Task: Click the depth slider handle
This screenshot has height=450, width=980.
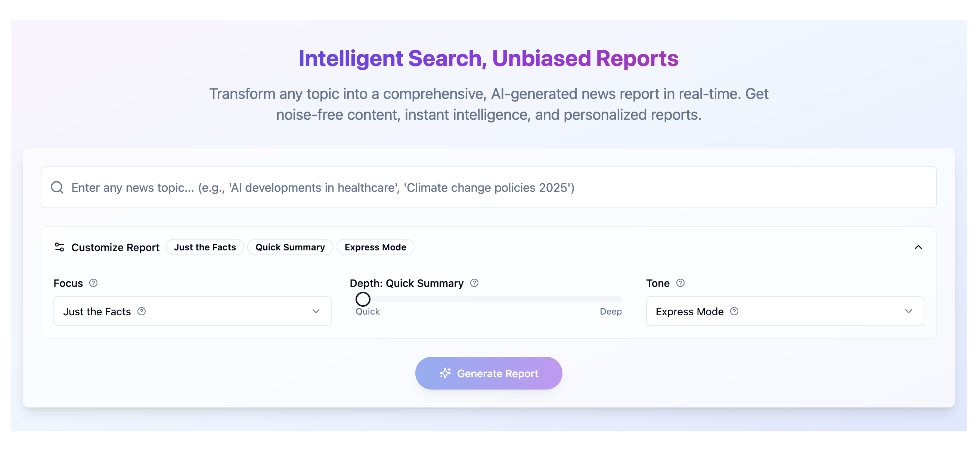Action: pyautogui.click(x=363, y=299)
